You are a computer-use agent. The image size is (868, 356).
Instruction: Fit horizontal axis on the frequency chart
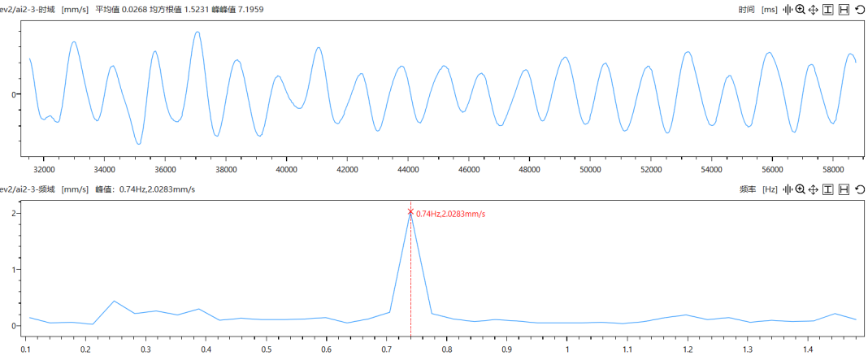tap(844, 189)
